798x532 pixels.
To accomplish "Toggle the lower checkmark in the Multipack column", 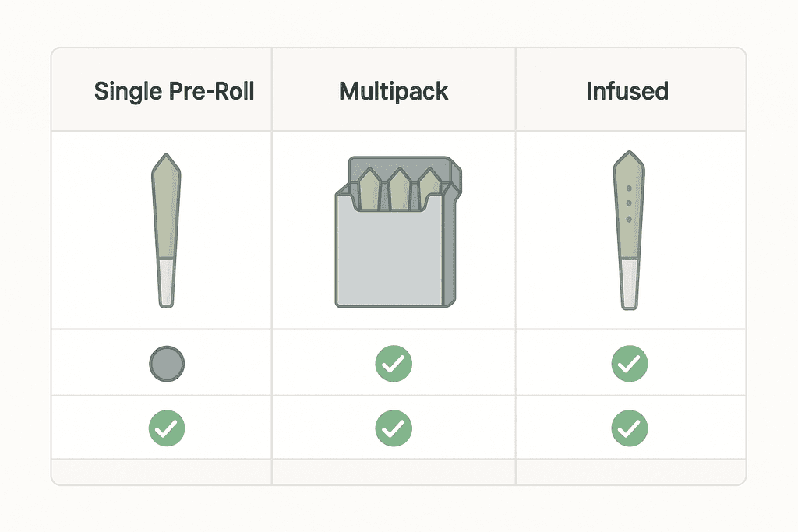I will (x=394, y=428).
